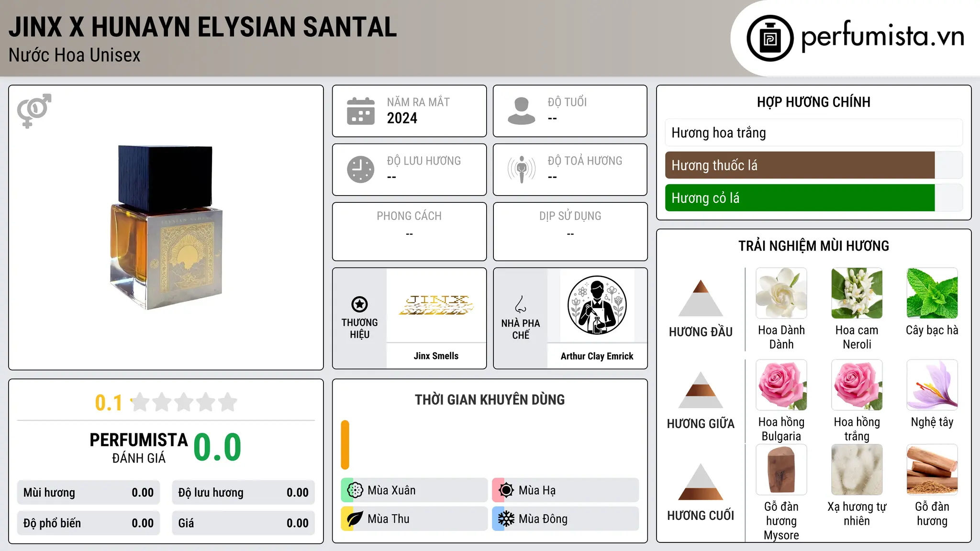
Task: Click the Giá 0.00 score row
Action: pos(243,523)
